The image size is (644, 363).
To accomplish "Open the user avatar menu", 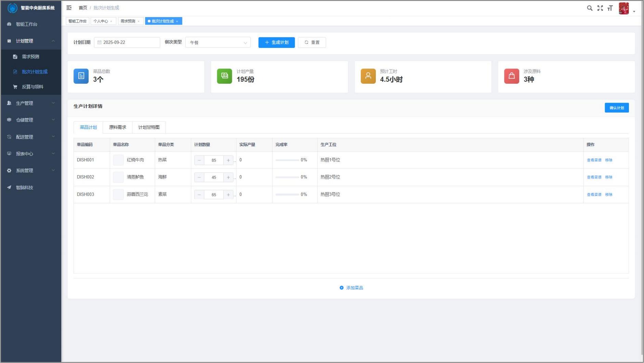I will 624,9.
